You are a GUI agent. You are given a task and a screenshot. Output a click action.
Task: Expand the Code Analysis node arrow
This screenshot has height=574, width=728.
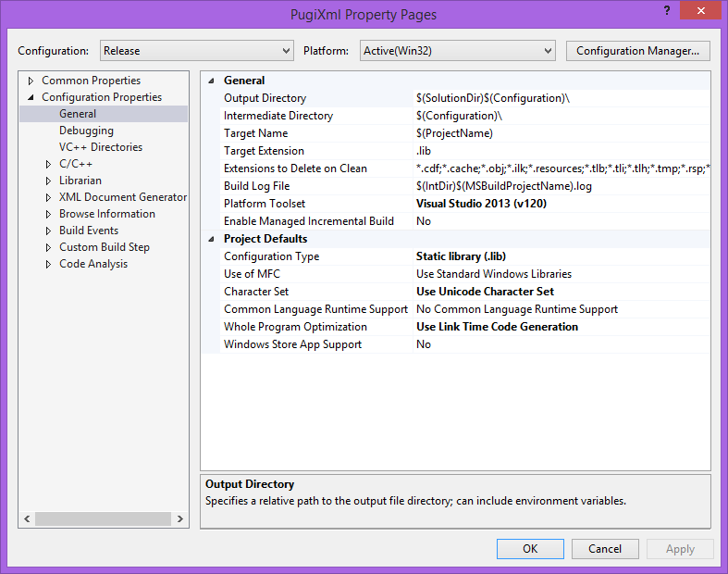click(48, 265)
